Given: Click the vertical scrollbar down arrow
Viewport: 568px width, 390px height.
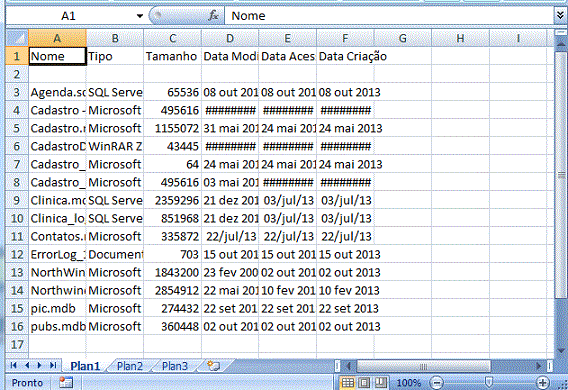Looking at the screenshot, I should 560,351.
